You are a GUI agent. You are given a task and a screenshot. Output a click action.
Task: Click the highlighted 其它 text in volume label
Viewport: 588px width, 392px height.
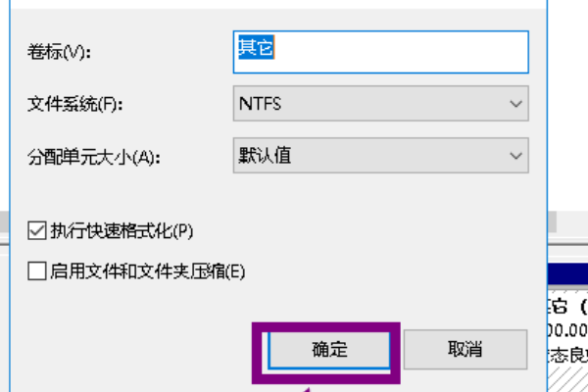[256, 48]
